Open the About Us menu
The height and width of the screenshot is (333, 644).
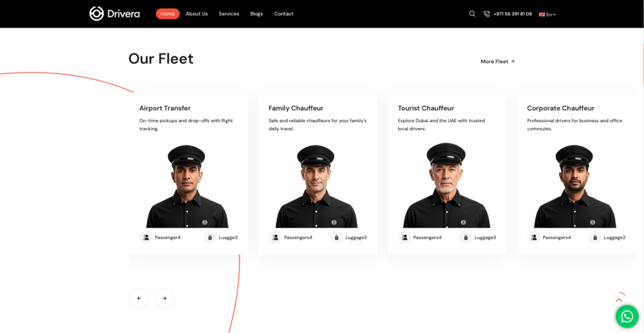[x=197, y=14]
